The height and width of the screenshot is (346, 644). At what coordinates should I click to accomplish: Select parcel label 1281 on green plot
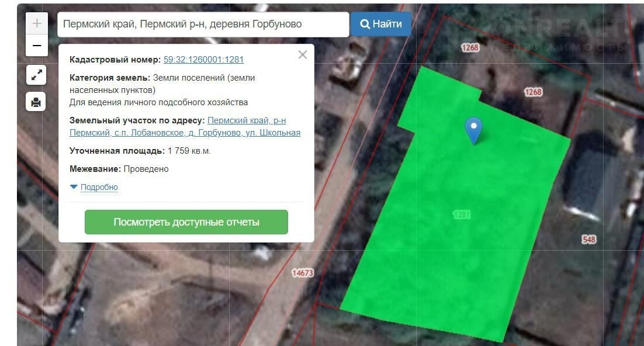click(x=462, y=214)
